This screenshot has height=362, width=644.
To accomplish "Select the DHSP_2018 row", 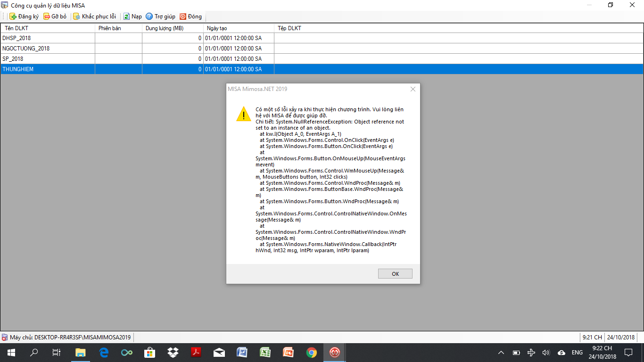I will pyautogui.click(x=322, y=38).
